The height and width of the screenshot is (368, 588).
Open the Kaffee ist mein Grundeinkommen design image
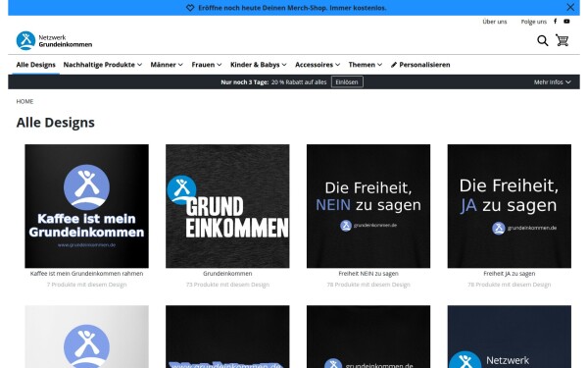click(86, 206)
